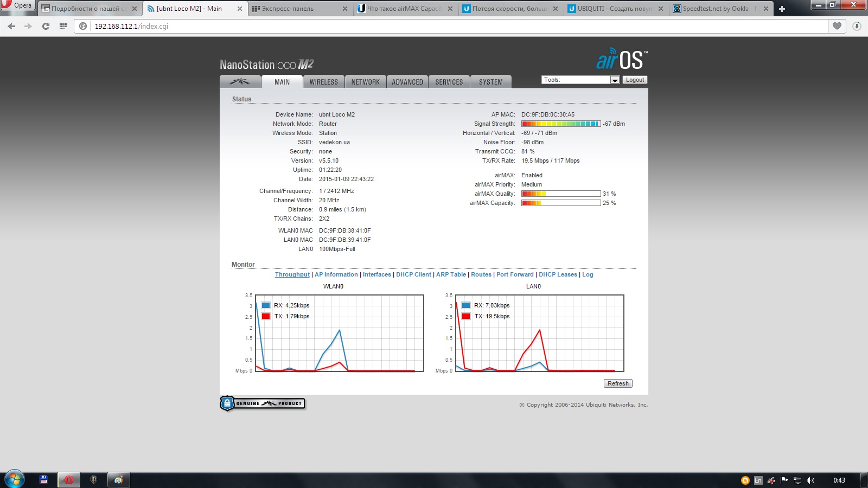868x488 pixels.
Task: Go to the ADVANCED tab
Action: pyautogui.click(x=407, y=82)
